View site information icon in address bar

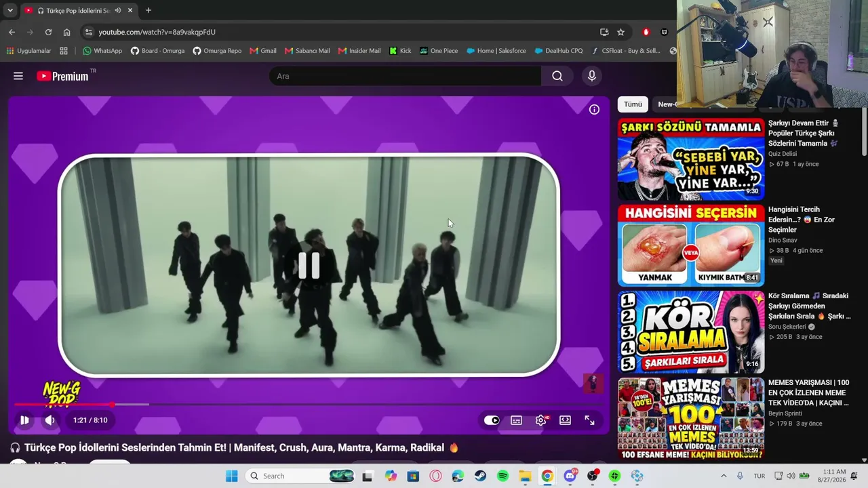(x=88, y=32)
